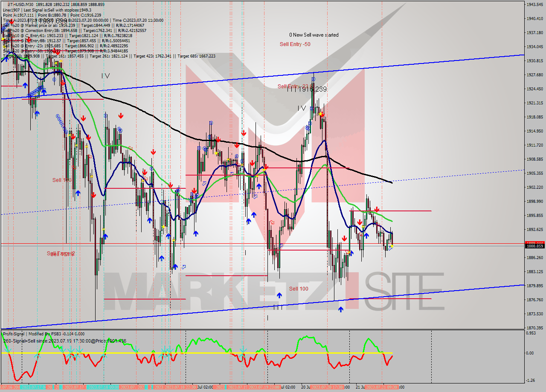The width and height of the screenshot is (546, 392).
Task: Select the 1908.585 price axis value
Action: pos(534,159)
